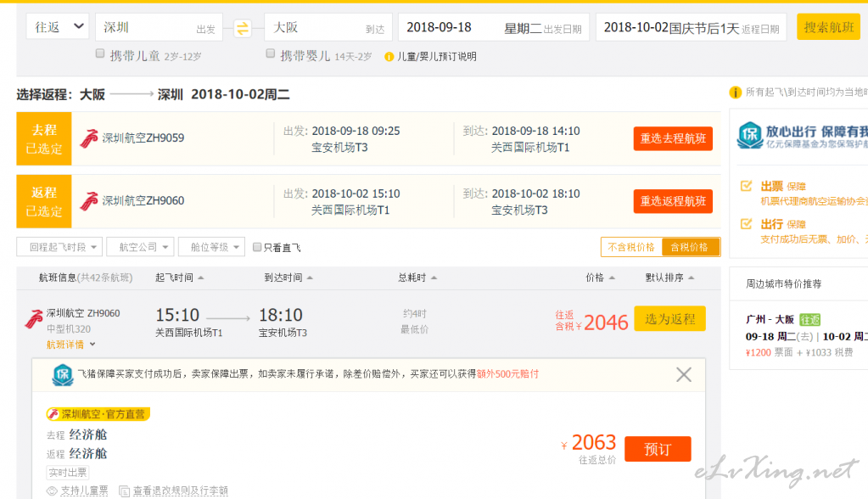Click the child/infant booking info icon
Image resolution: width=868 pixels, height=499 pixels.
(389, 57)
